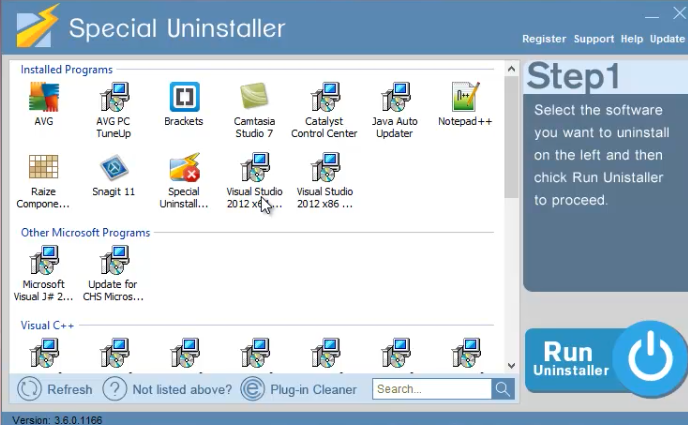Click the scrollbar down arrow
This screenshot has width=688, height=425.
[511, 365]
